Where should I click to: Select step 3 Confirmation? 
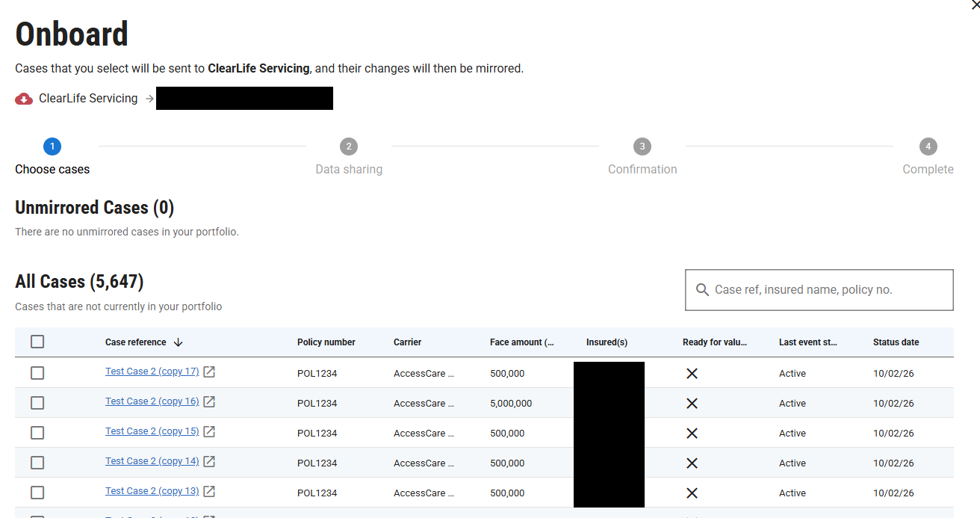(642, 147)
